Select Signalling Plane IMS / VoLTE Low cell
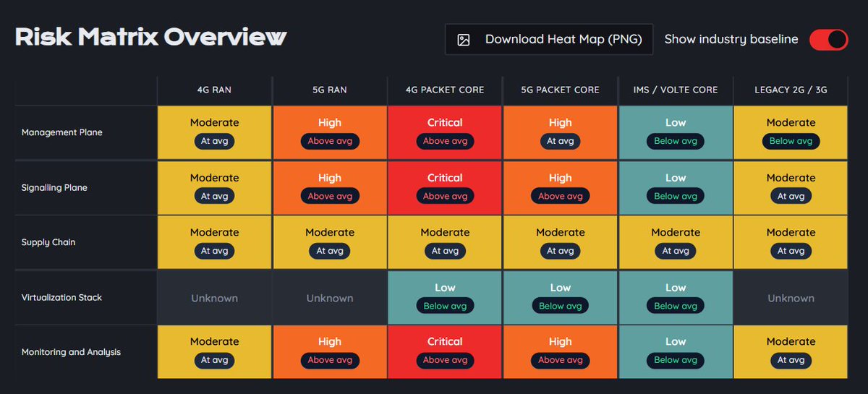Image resolution: width=868 pixels, height=394 pixels. click(676, 187)
